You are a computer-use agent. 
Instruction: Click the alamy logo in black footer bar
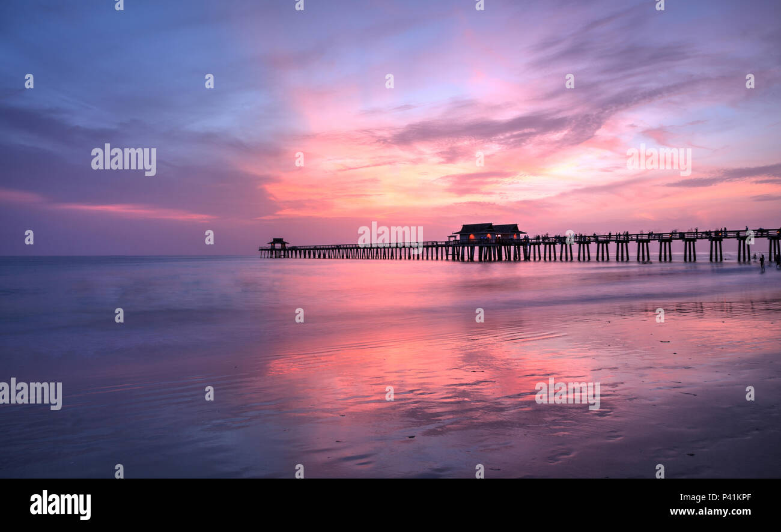tap(61, 504)
